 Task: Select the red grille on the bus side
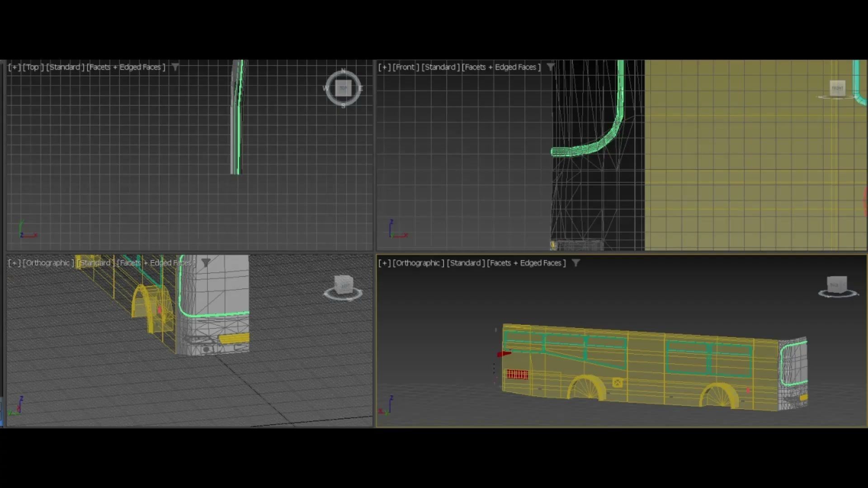pos(517,374)
